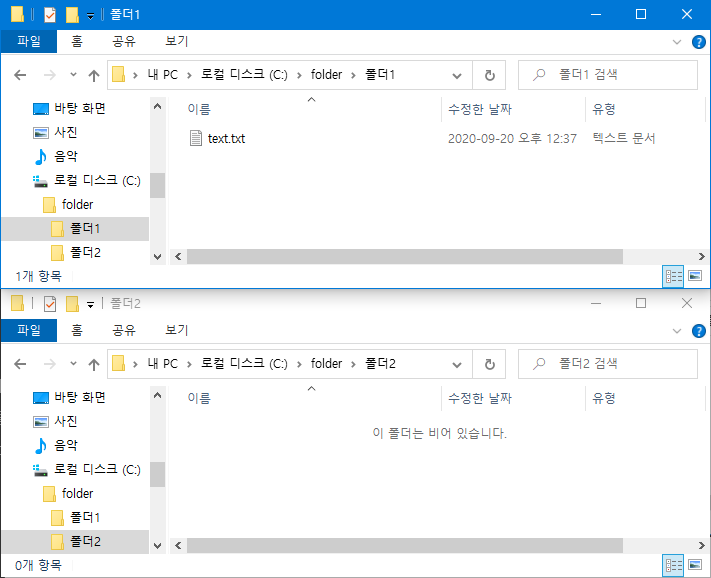Click horizontal scroll right arrow in 폴더1 window

701,257
